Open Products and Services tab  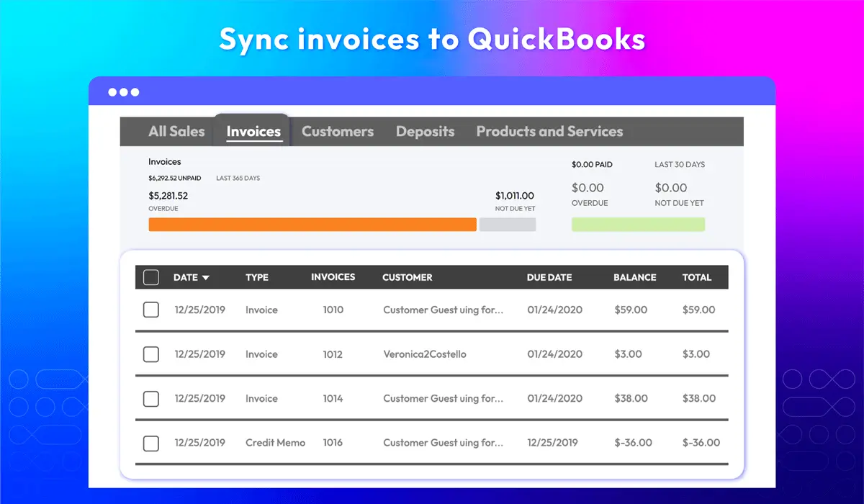pos(549,132)
